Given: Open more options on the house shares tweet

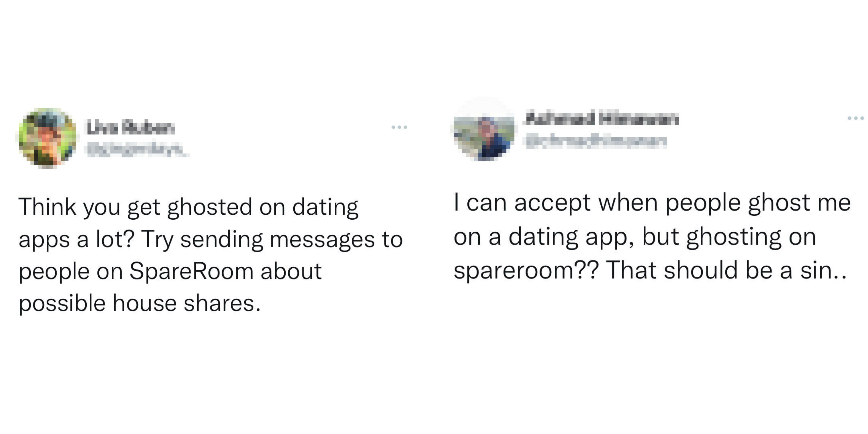Looking at the screenshot, I should [399, 127].
